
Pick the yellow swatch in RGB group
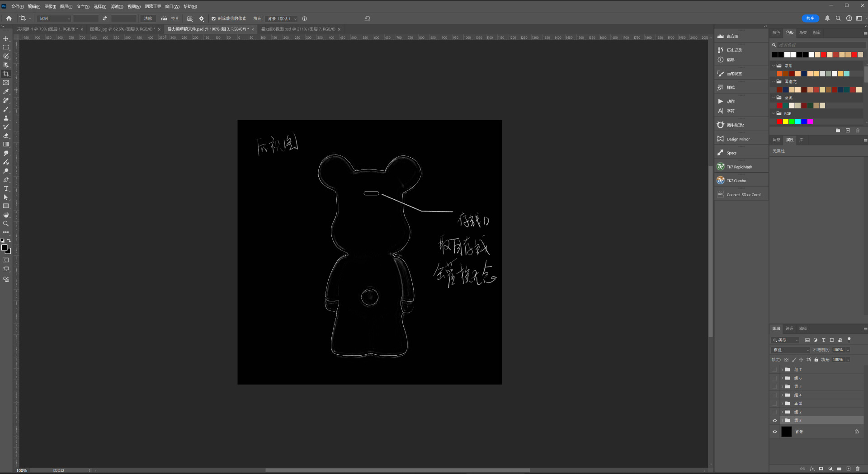(786, 122)
